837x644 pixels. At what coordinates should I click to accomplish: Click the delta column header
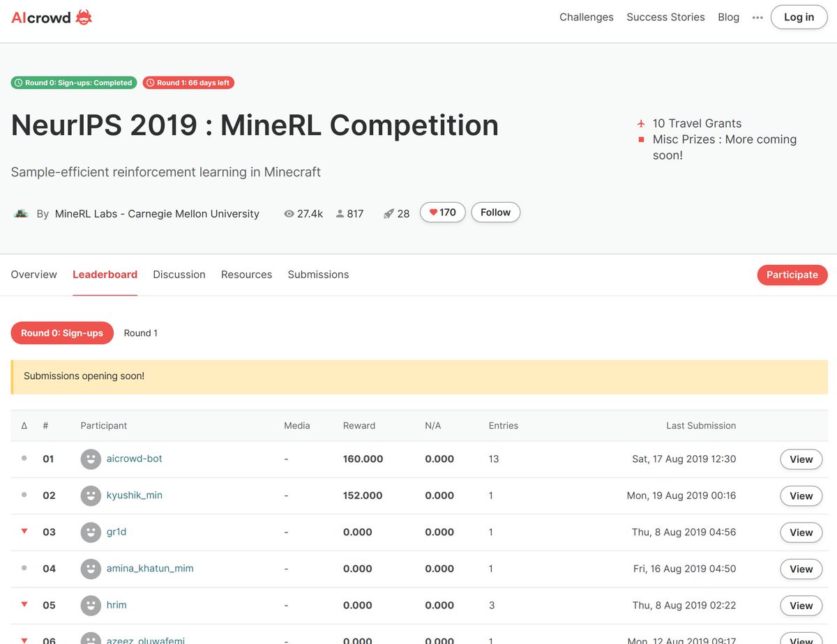point(24,425)
